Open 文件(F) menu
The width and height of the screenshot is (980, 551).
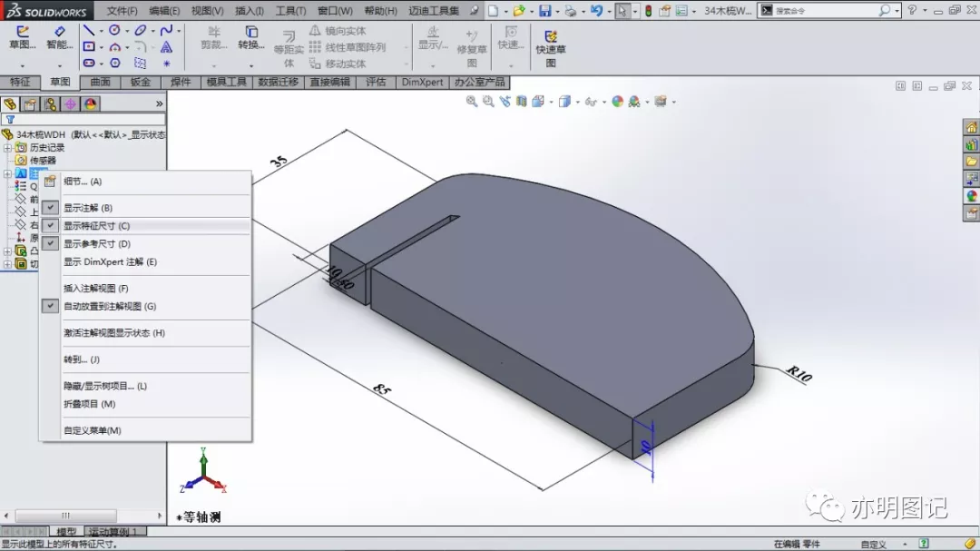point(122,11)
